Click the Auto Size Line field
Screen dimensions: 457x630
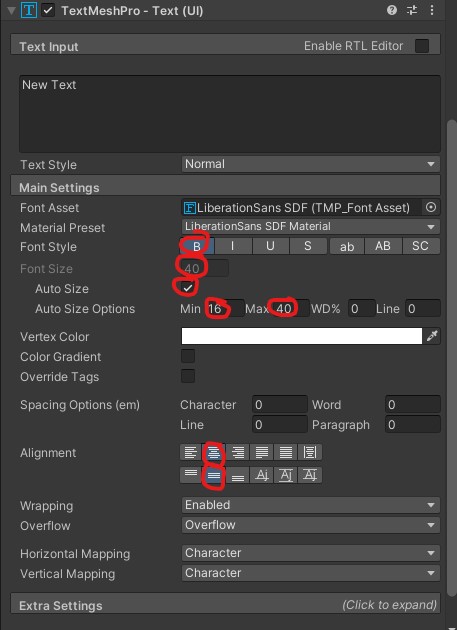(423, 309)
